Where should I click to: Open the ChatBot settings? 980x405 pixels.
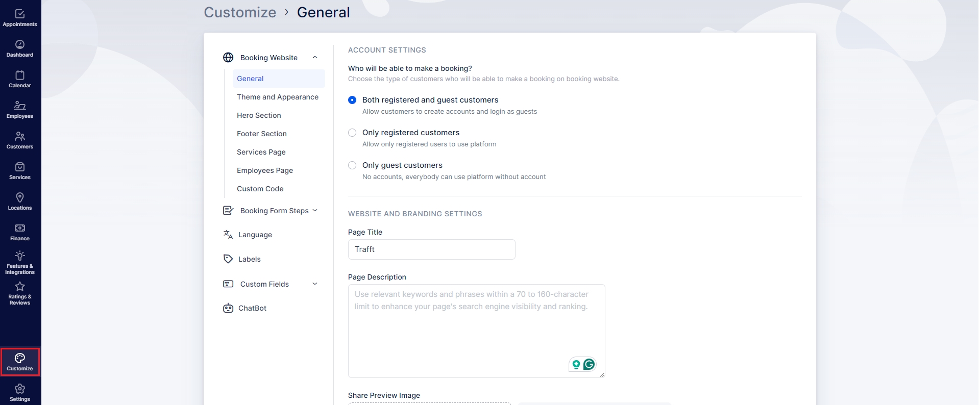click(x=252, y=308)
